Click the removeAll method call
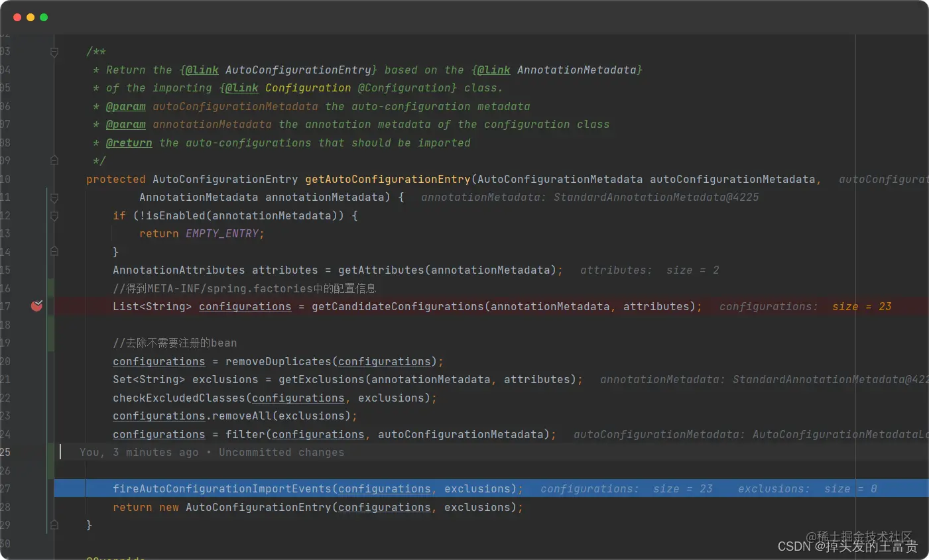Image resolution: width=929 pixels, height=560 pixels. point(241,416)
